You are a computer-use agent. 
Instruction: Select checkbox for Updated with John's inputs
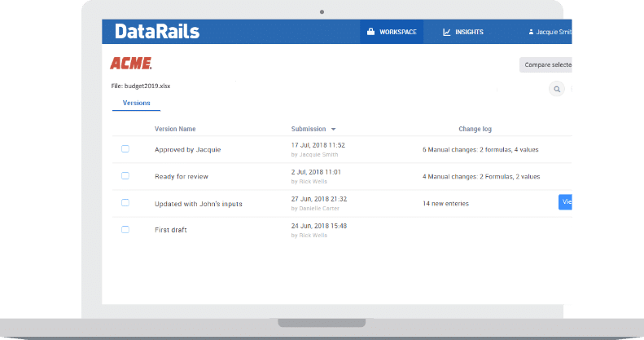pos(125,203)
